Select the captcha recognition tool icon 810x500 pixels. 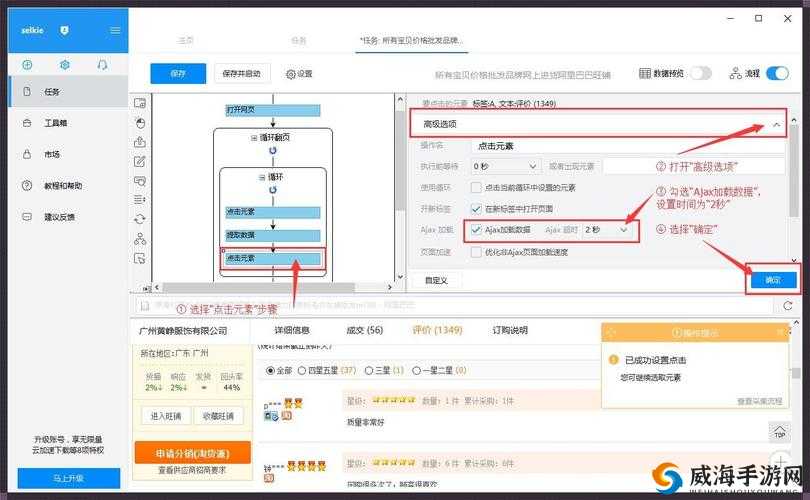[140, 181]
